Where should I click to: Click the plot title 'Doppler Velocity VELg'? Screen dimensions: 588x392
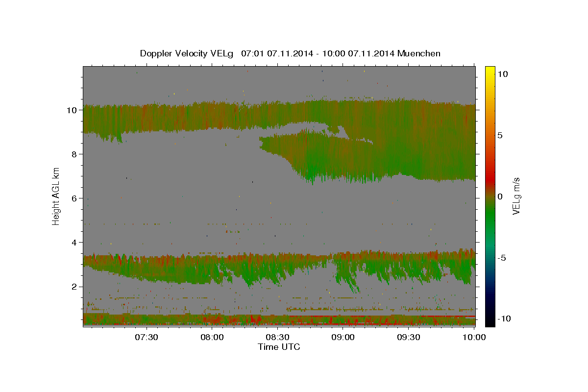[188, 53]
